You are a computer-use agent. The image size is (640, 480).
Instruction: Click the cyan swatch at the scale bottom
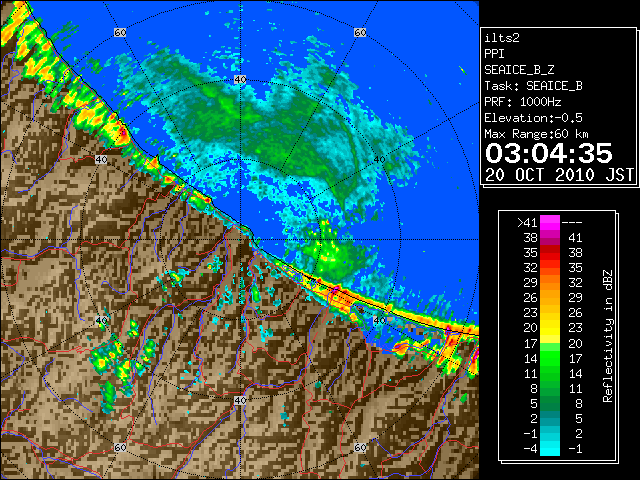point(550,448)
